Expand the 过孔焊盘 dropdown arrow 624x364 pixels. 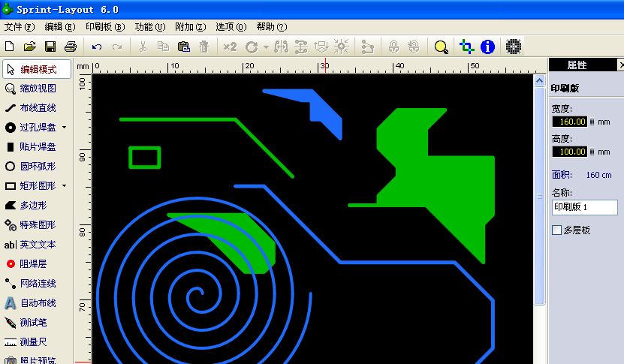pyautogui.click(x=65, y=128)
